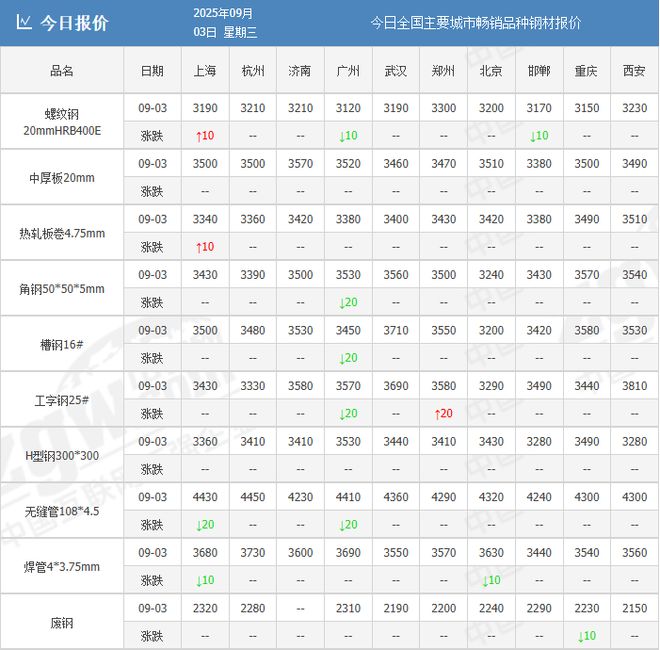
Task: Click the 日期 column header
Action: [x=152, y=71]
